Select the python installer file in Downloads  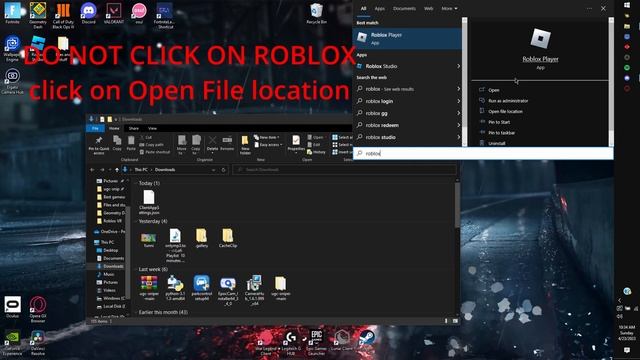pos(175,288)
